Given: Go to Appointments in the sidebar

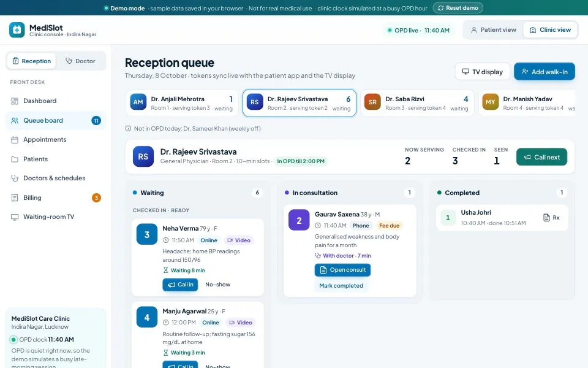Looking at the screenshot, I should pos(56,140).
